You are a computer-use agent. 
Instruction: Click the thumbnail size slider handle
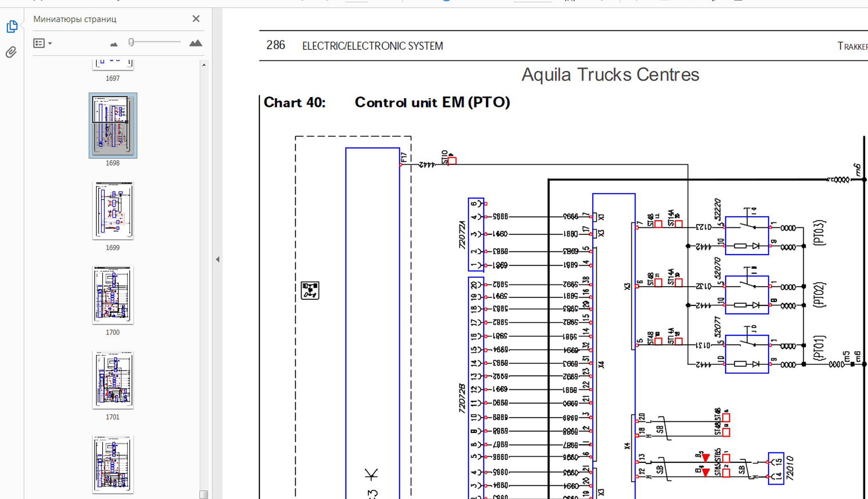pos(131,42)
